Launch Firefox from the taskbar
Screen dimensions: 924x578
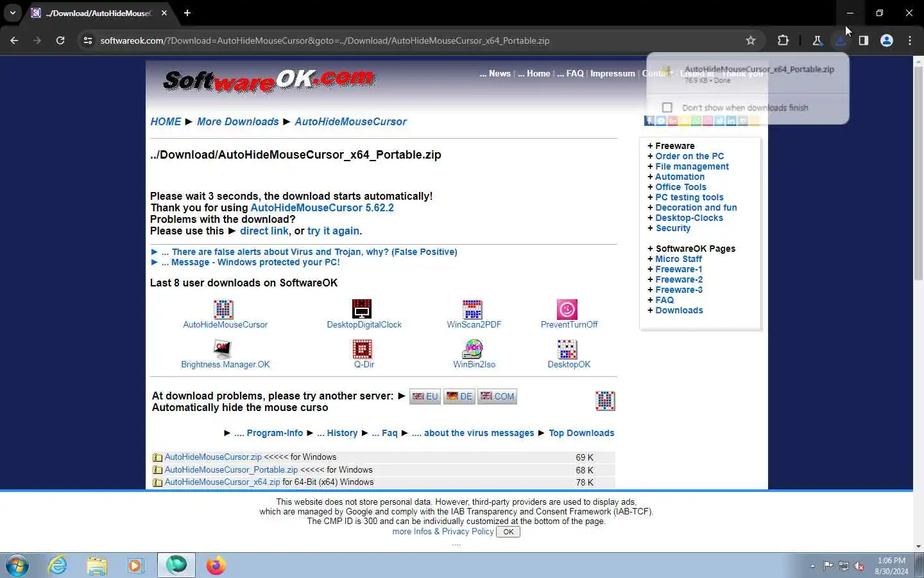point(216,566)
